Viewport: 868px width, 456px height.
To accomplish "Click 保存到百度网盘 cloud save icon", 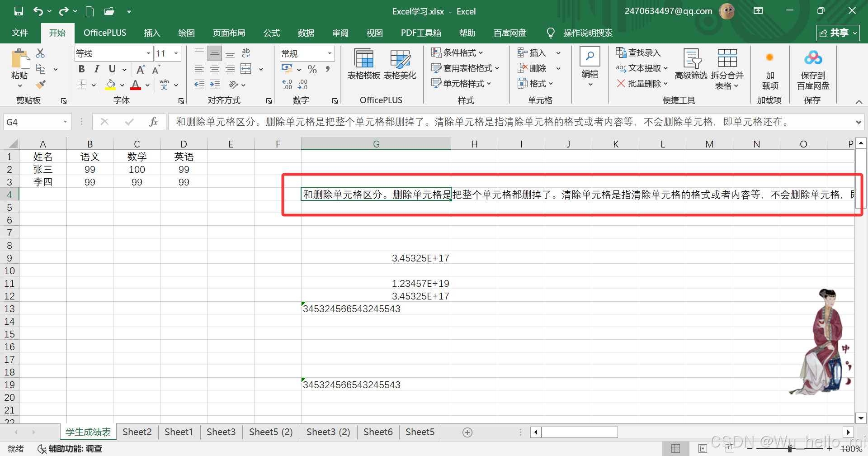I will (x=813, y=70).
